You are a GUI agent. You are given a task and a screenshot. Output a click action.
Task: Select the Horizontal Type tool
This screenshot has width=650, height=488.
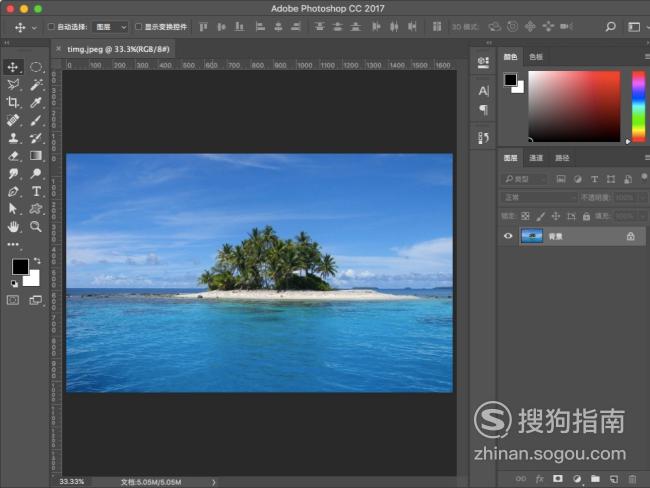pos(36,192)
